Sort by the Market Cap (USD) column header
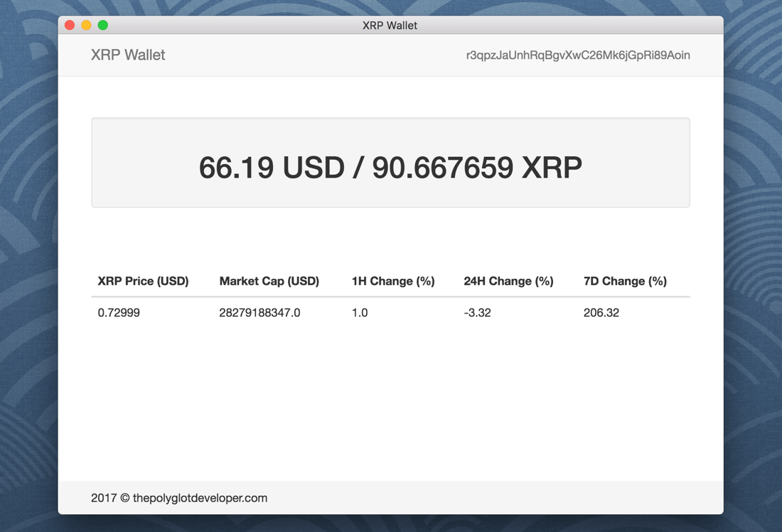Screen dimensions: 782x532 point(269,281)
